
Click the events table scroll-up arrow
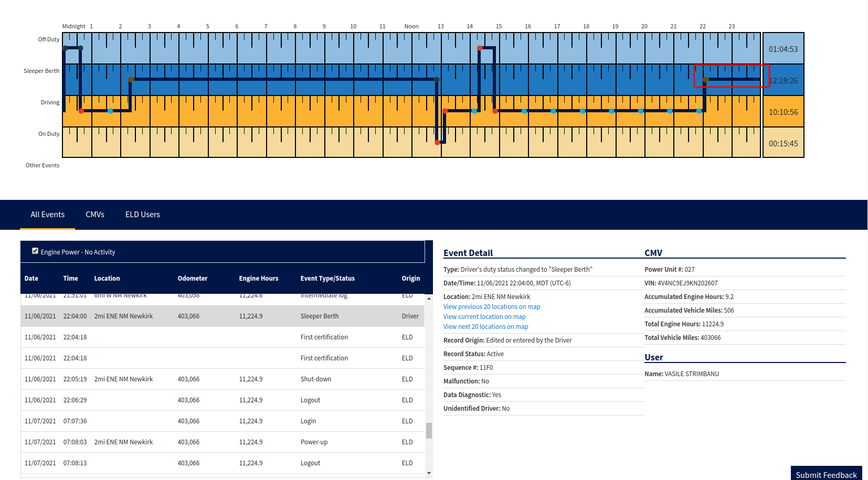[429, 298]
